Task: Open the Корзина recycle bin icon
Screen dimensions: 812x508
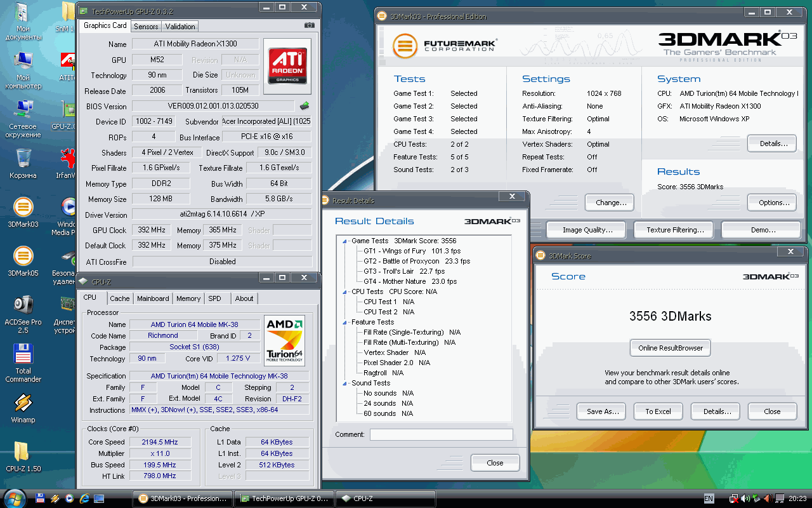Action: click(23, 163)
